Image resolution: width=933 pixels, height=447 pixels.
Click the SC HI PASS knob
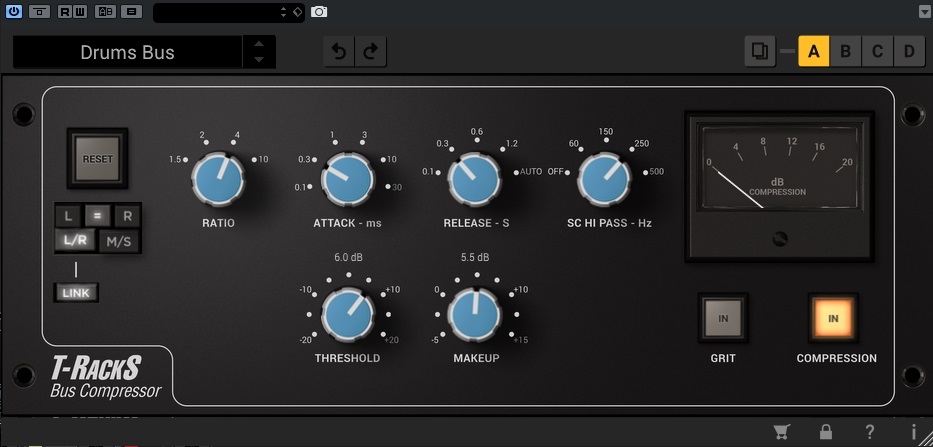point(605,179)
